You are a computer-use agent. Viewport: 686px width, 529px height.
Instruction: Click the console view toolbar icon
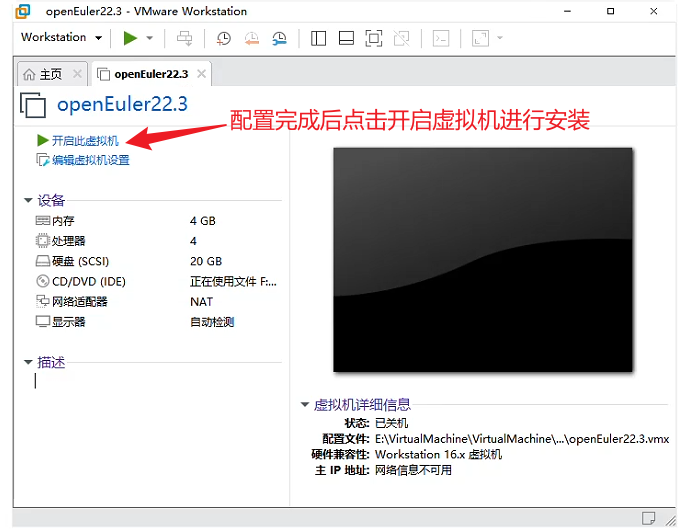coord(441,39)
